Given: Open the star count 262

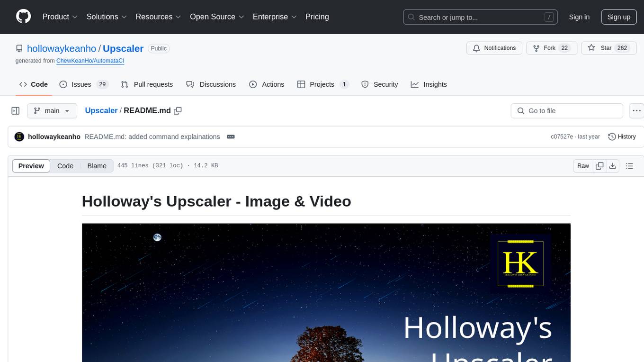Looking at the screenshot, I should (622, 48).
